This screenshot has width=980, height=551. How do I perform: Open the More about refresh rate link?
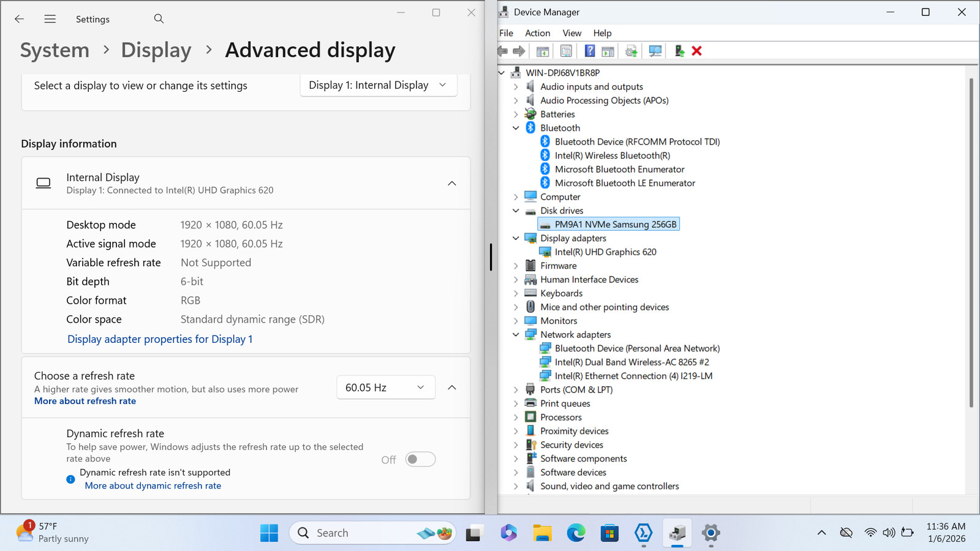click(85, 401)
